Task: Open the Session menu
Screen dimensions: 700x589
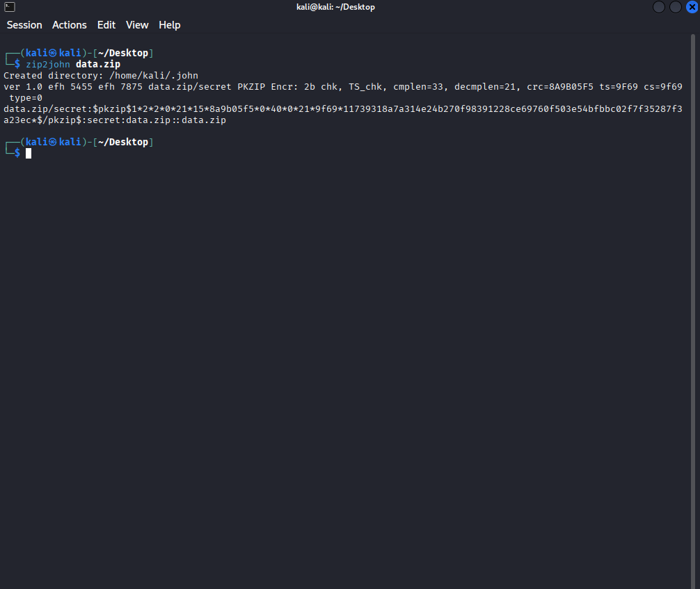Action: click(24, 25)
